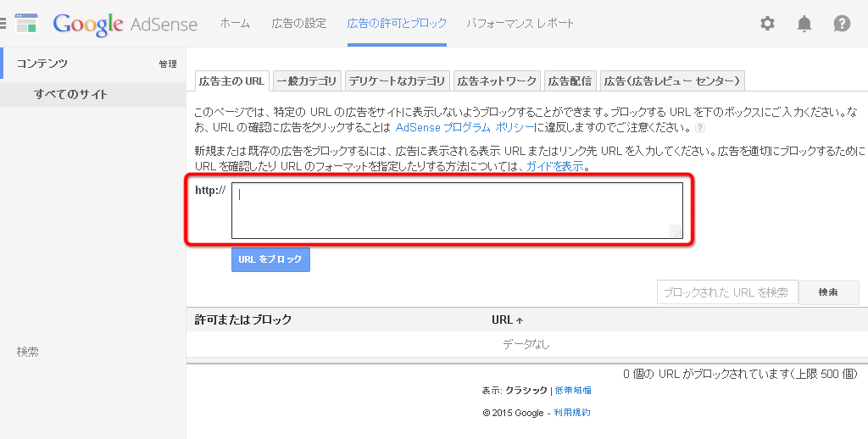
Task: Open 広告(広告レビュー センター) tab
Action: [672, 81]
